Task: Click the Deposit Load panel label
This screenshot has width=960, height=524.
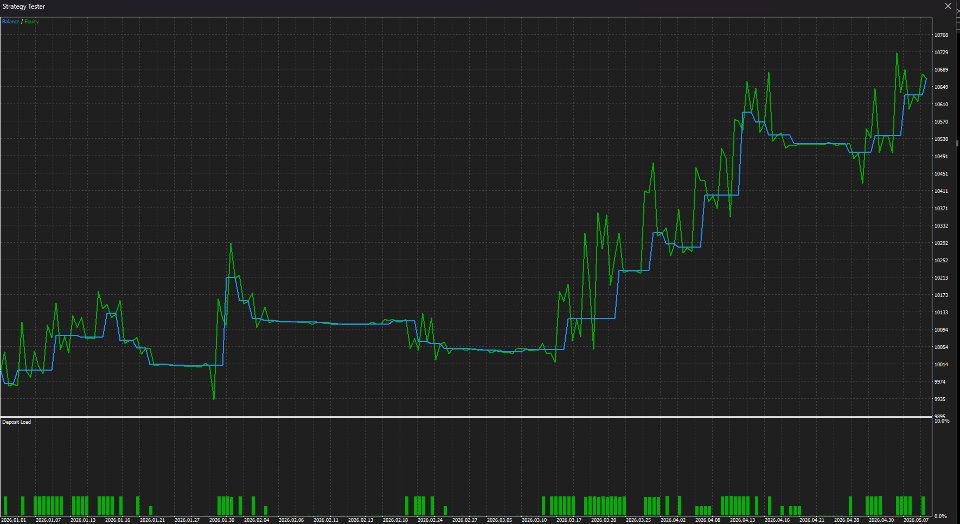Action: 17,422
